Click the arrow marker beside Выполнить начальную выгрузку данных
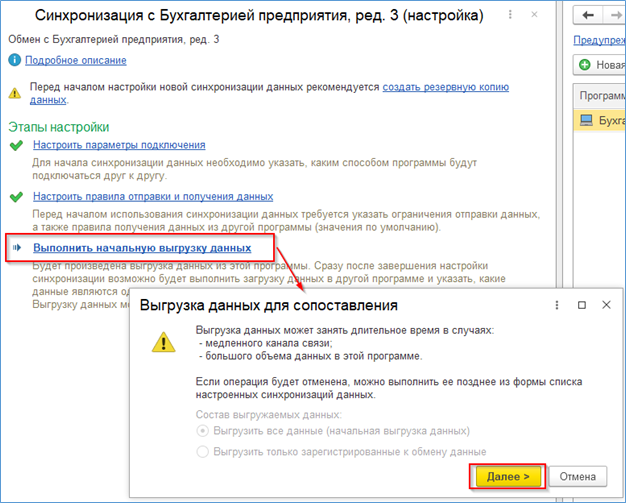626x503 pixels. pyautogui.click(x=17, y=248)
